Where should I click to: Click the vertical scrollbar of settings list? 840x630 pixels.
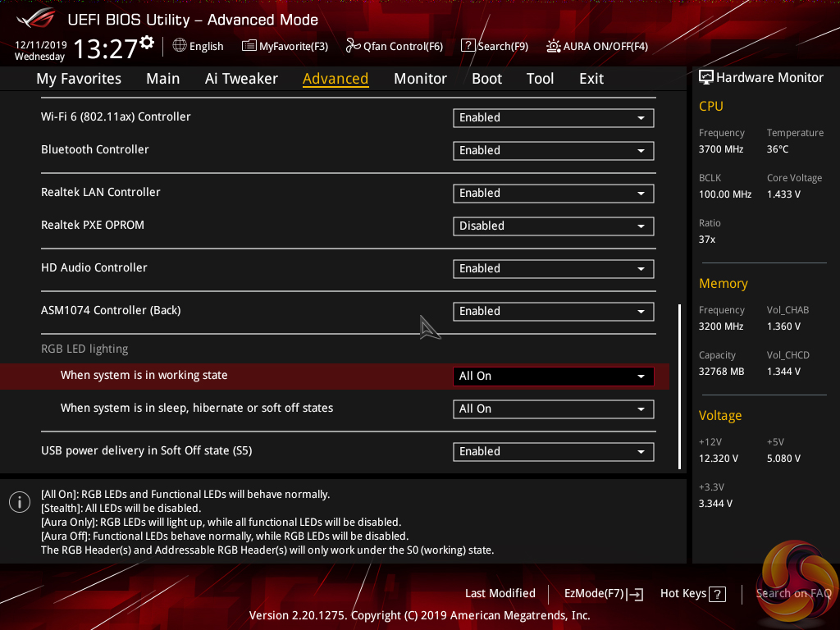pyautogui.click(x=679, y=386)
